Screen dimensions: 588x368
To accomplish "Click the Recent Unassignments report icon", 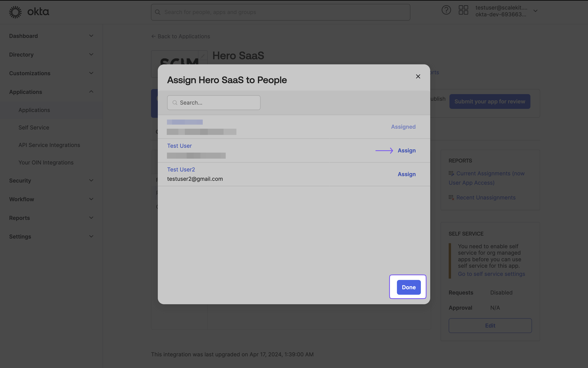I will click(x=451, y=197).
